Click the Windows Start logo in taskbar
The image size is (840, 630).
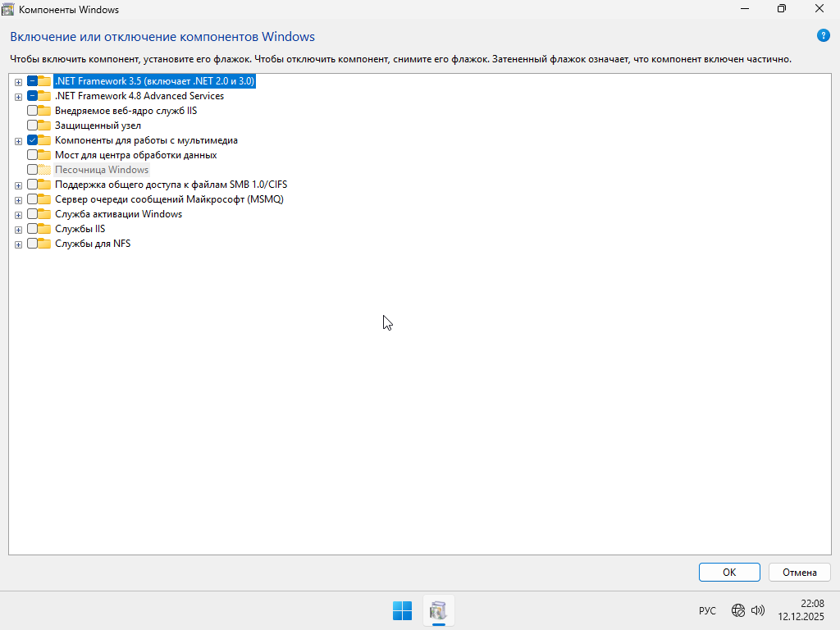click(402, 610)
